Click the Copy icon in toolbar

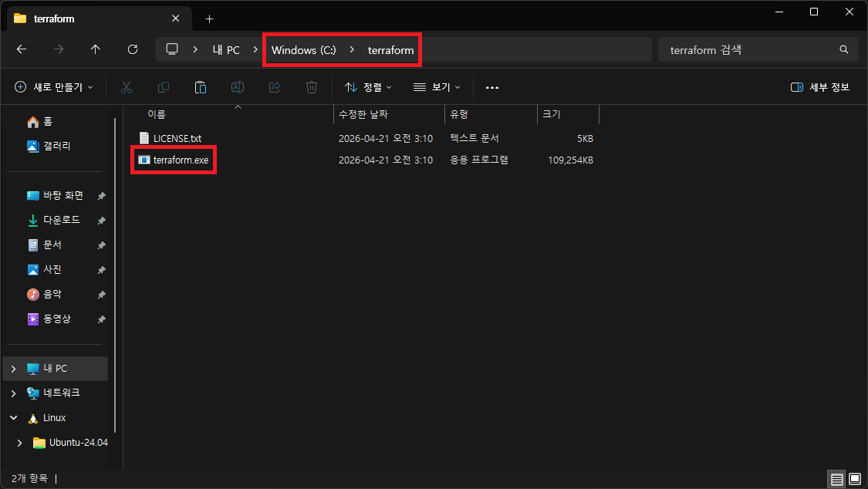coord(164,87)
